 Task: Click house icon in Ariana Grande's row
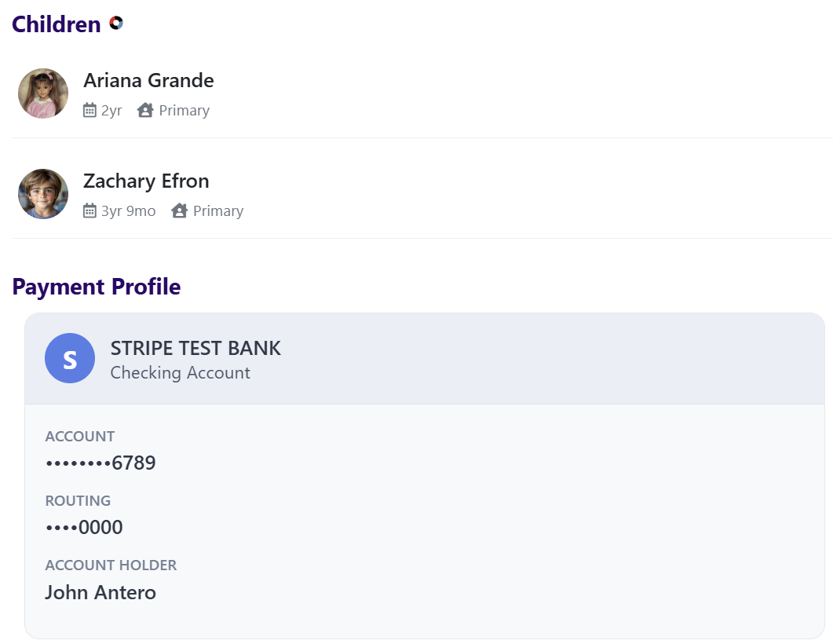click(145, 110)
